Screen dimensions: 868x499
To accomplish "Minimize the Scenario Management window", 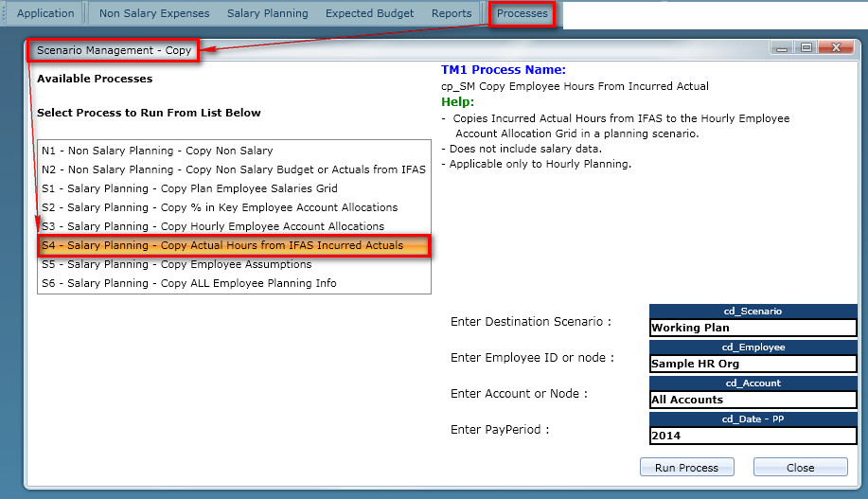I will click(782, 48).
